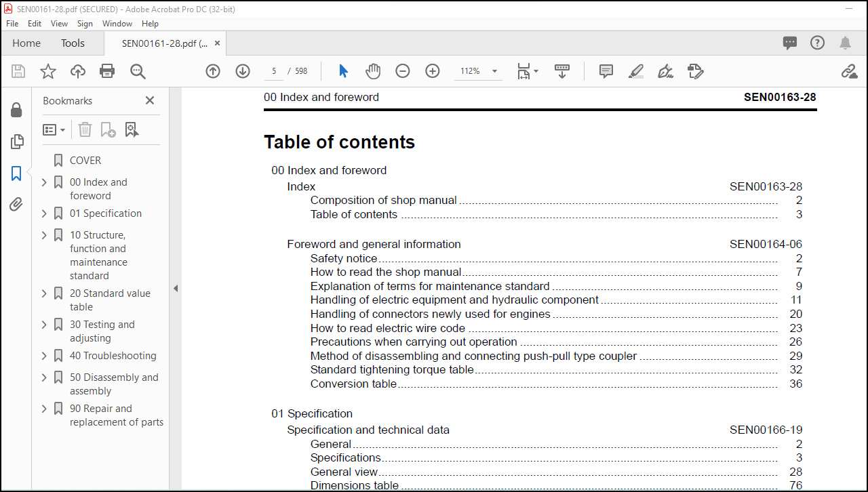Image resolution: width=868 pixels, height=492 pixels.
Task: Open the Sign menu
Action: (x=85, y=23)
